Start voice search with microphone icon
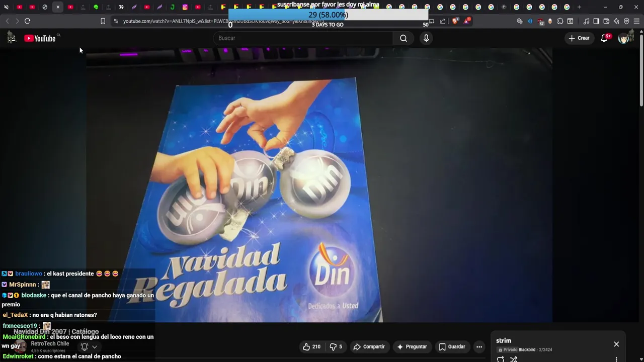The image size is (644, 362). pos(426,38)
